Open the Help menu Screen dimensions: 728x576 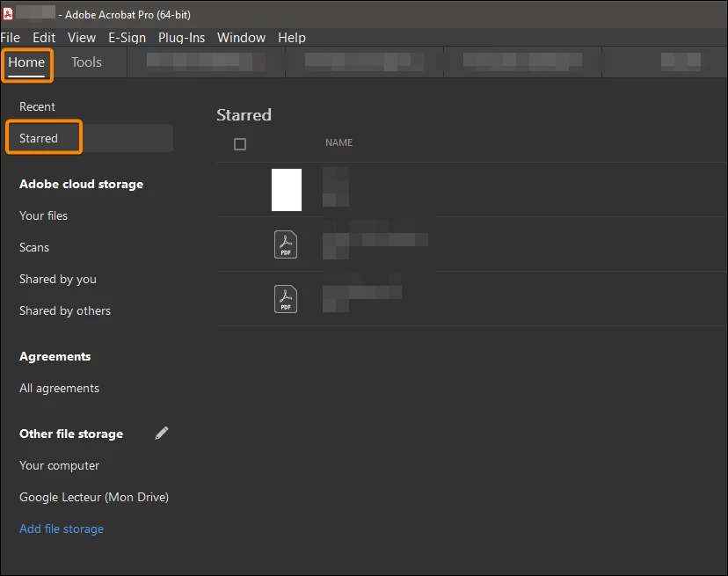click(292, 38)
